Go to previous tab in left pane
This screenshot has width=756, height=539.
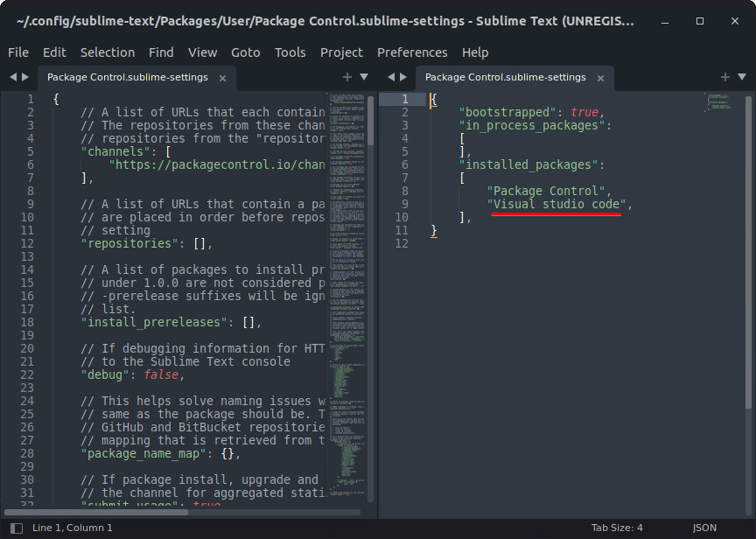point(13,77)
